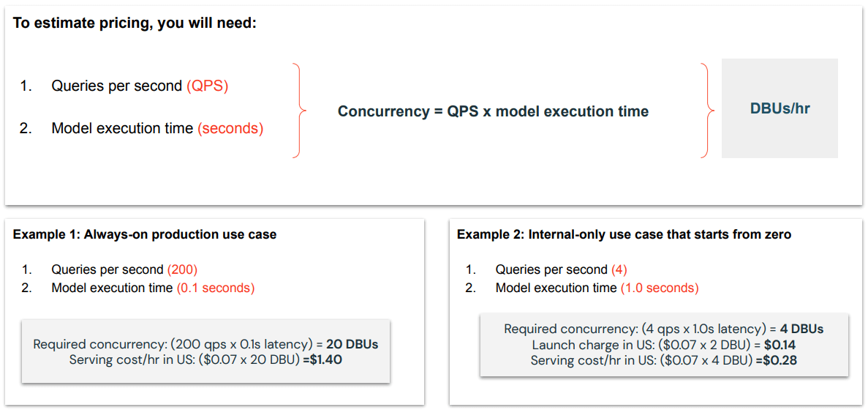Click the "$0.14" launch charge amount

(780, 344)
